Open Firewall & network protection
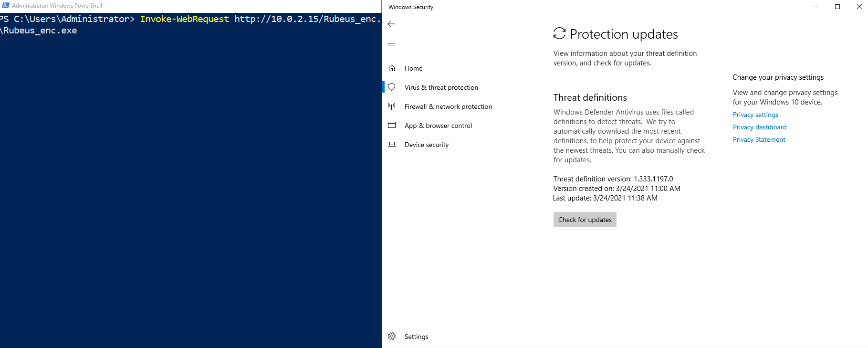Viewport: 868px width, 348px height. pyautogui.click(x=448, y=106)
